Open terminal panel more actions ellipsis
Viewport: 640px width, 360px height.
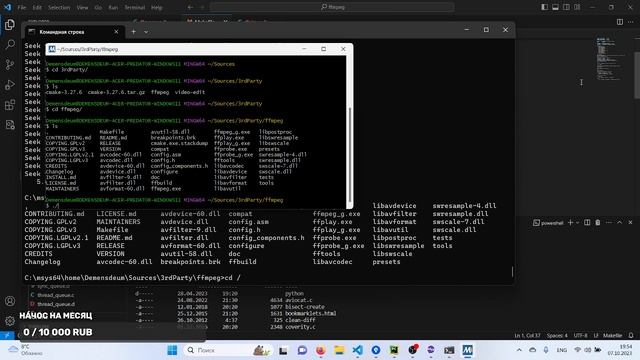pos(609,222)
